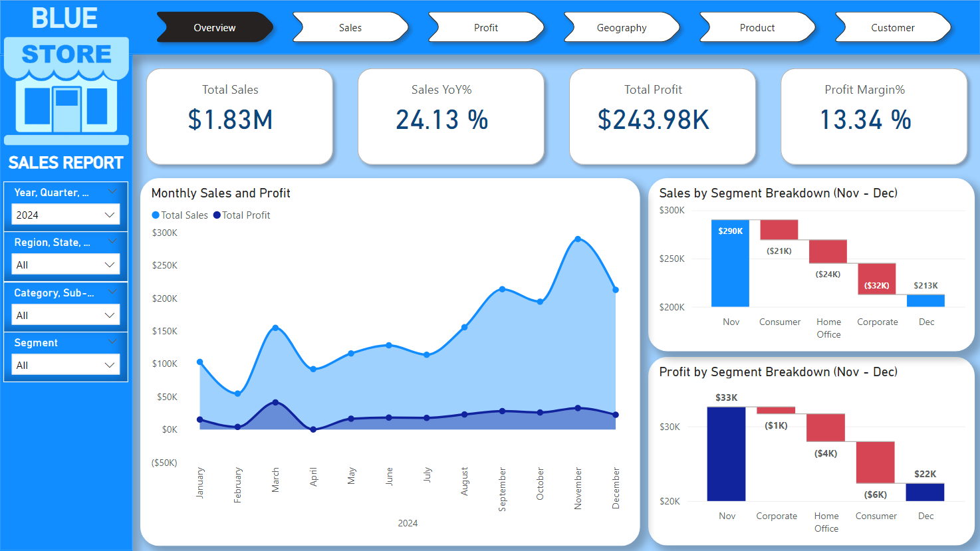Click the November peak data point
980x551 pixels.
click(x=578, y=239)
